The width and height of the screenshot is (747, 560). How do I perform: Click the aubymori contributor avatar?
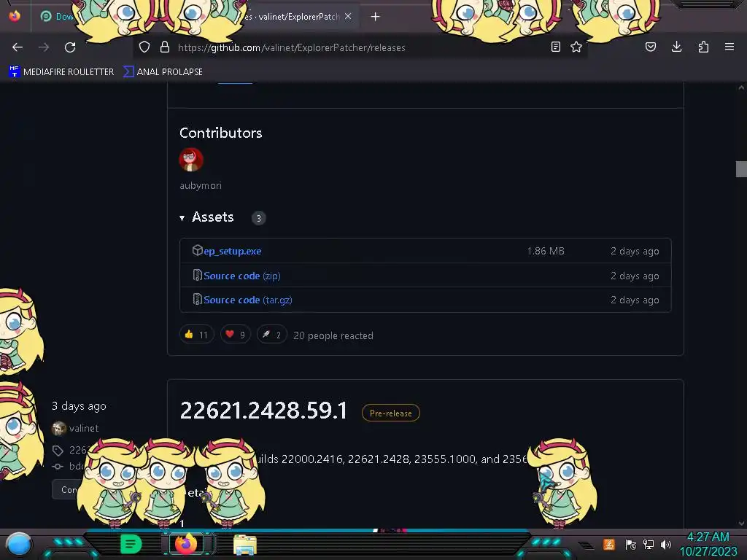tap(191, 160)
